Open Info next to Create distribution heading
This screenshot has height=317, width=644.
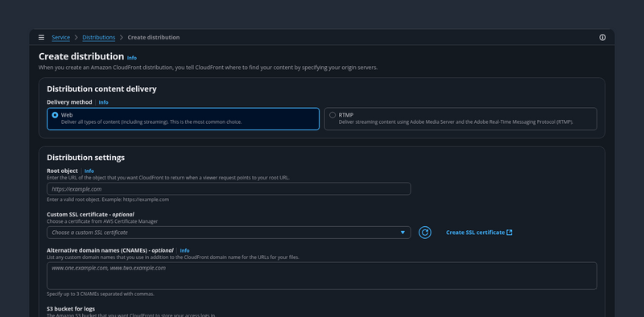coord(132,58)
